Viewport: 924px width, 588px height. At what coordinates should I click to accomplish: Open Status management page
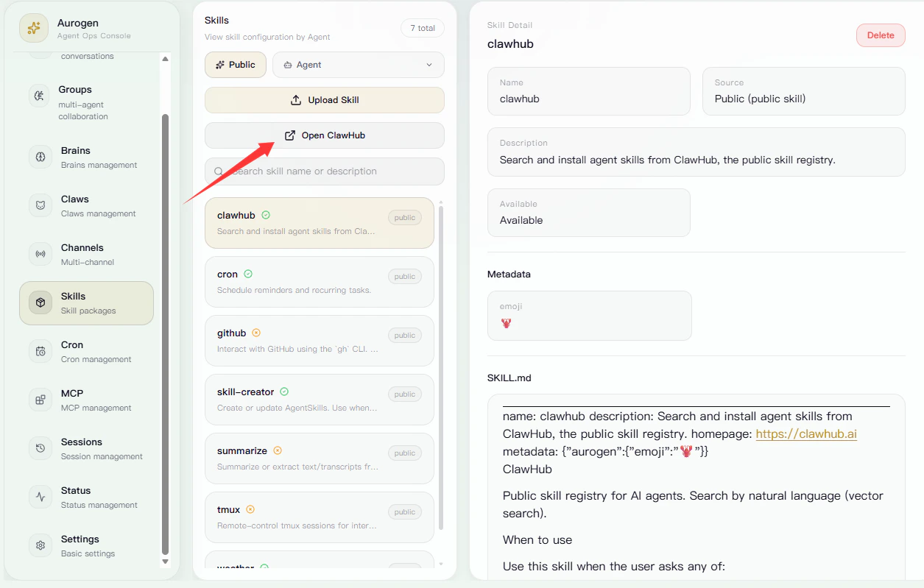(x=86, y=497)
